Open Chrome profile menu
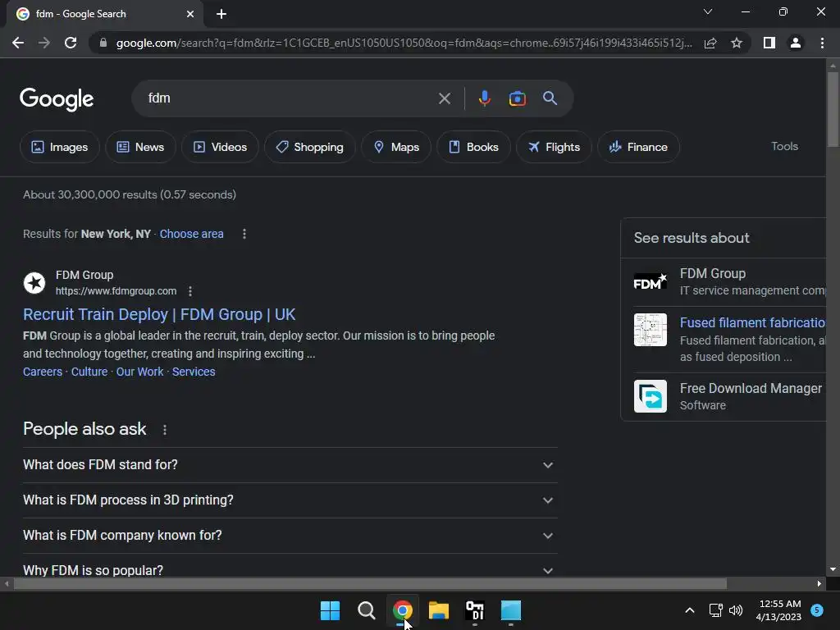 point(796,43)
